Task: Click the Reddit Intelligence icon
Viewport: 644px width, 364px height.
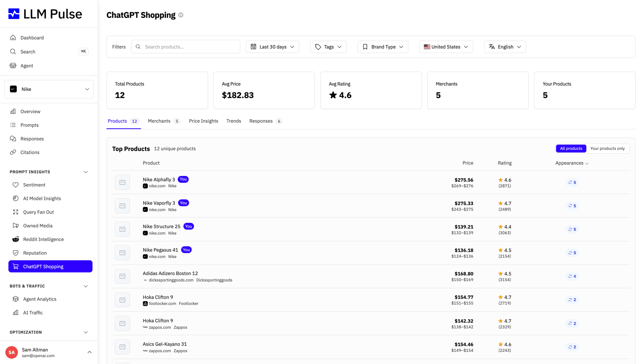Action: [16, 239]
